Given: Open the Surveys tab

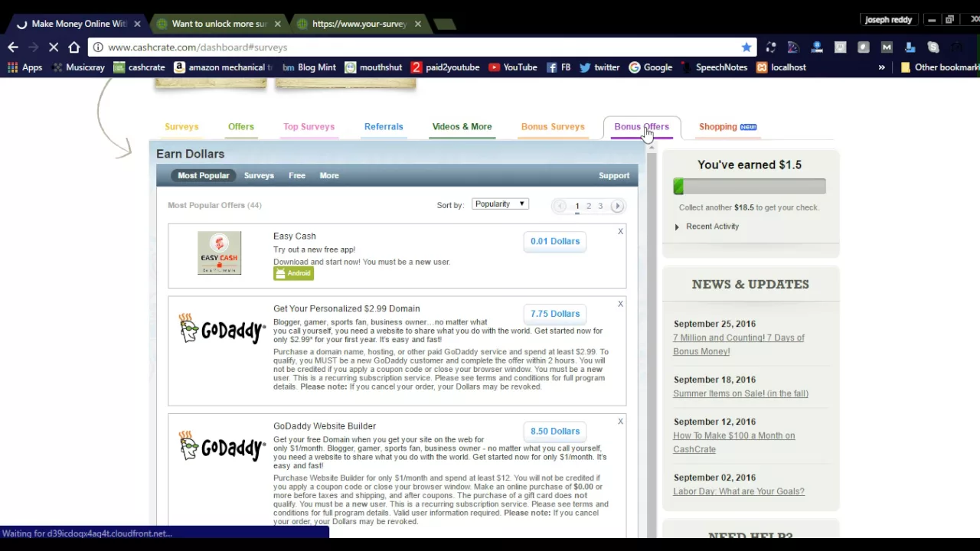Looking at the screenshot, I should click(181, 127).
